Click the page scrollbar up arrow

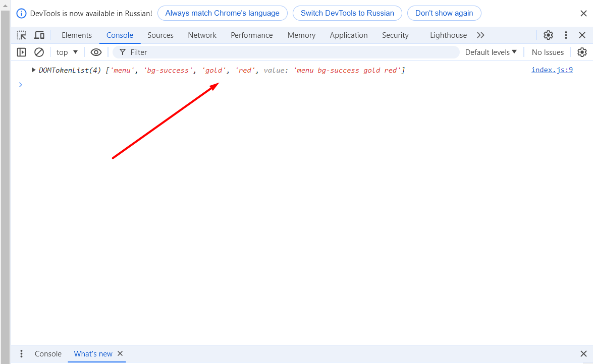pos(5,6)
